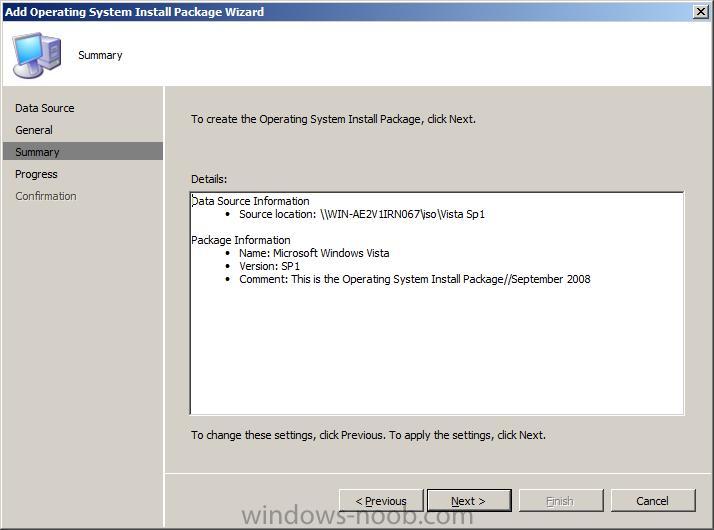Click the wizard window title bar text
Viewport: 714px width, 530px height.
point(134,11)
